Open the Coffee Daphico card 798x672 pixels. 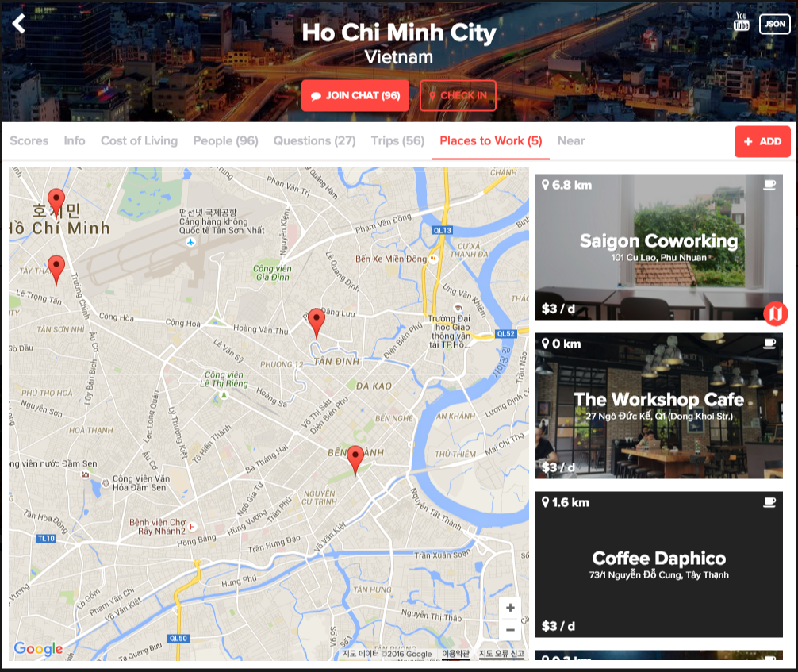658,564
